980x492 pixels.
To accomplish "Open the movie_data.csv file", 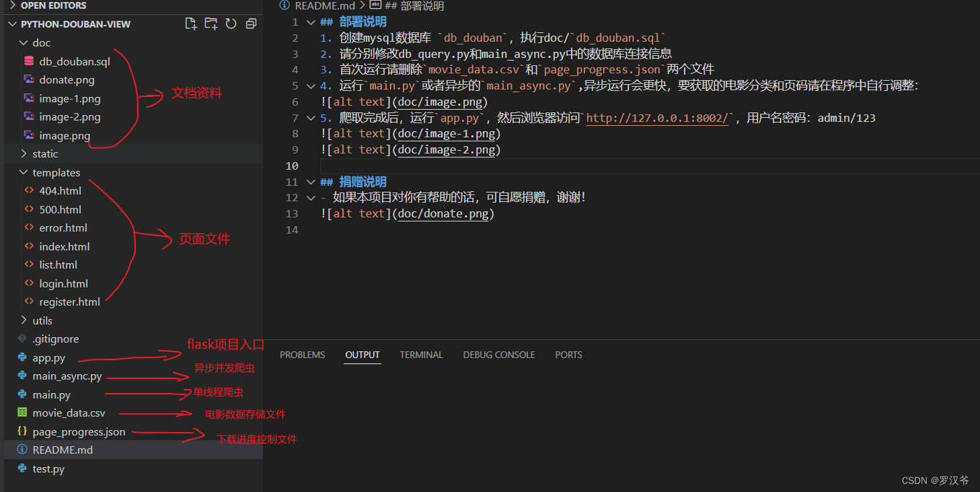I will 69,413.
